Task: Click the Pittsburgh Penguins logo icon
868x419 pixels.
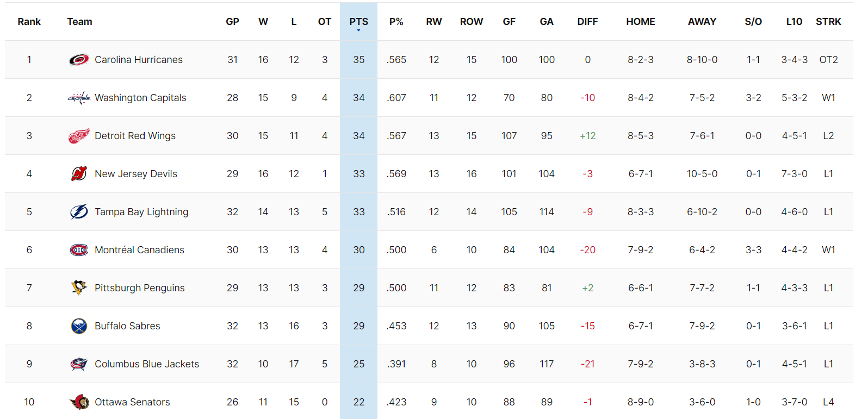Action: click(x=79, y=287)
